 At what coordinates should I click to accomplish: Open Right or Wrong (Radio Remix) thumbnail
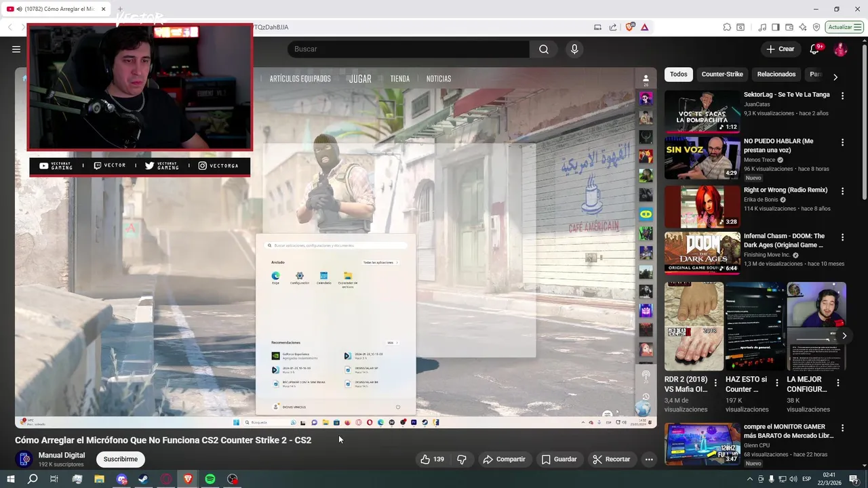[702, 207]
